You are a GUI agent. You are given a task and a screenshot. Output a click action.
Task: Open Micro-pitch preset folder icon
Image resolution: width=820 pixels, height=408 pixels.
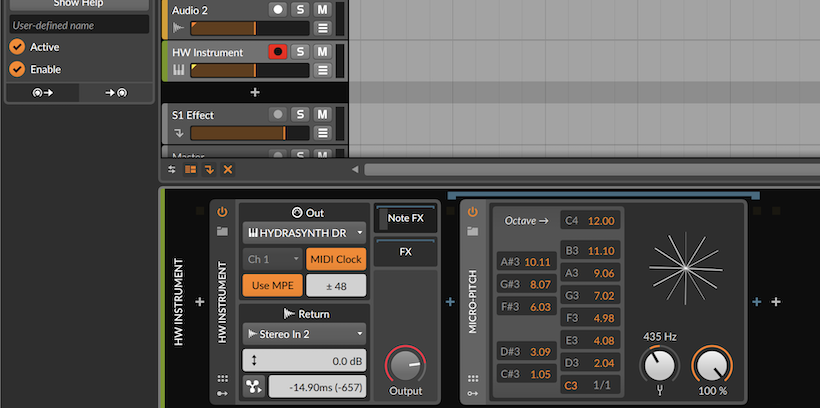473,231
